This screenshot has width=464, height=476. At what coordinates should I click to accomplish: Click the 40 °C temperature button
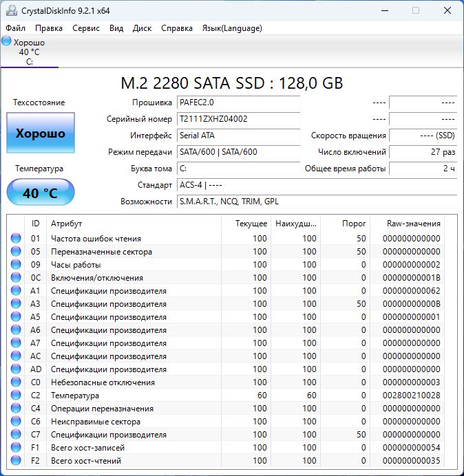click(41, 193)
